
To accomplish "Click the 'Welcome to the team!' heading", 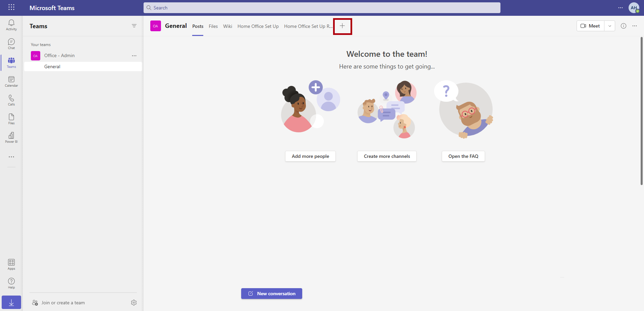I will (x=387, y=54).
